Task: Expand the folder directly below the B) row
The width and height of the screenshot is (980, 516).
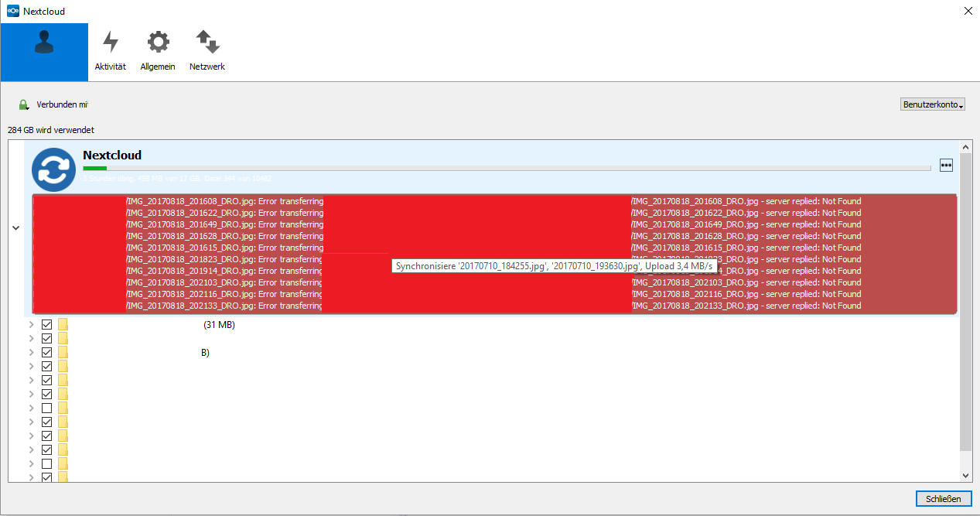Action: pyautogui.click(x=32, y=366)
